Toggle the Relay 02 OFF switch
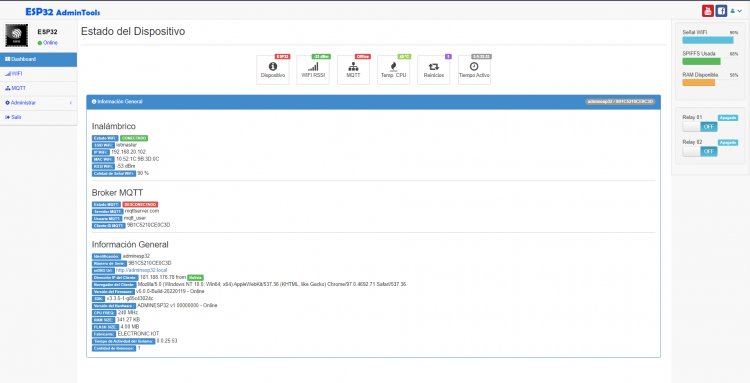 (x=699, y=151)
